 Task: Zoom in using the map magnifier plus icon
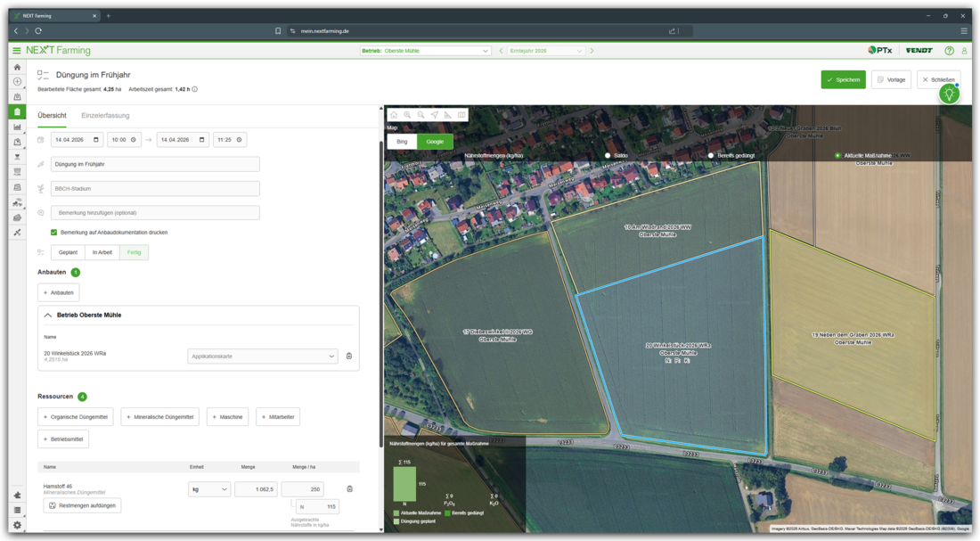coord(407,115)
